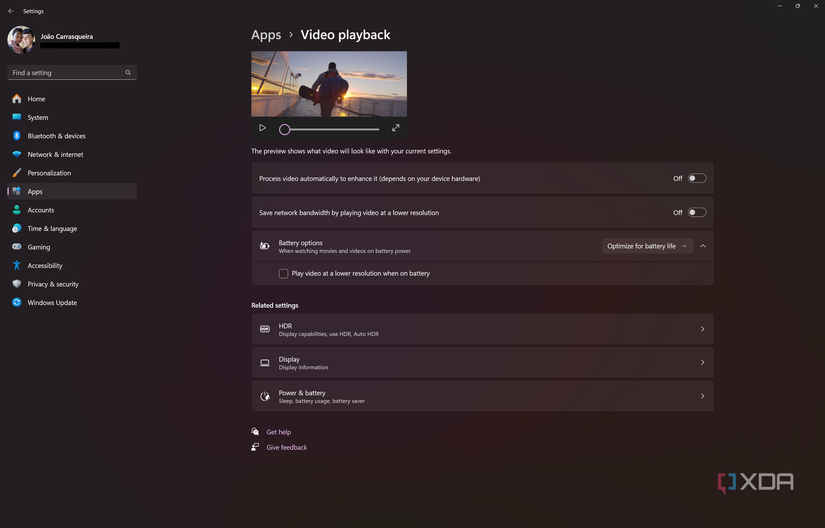Open Home in the sidebar

pyautogui.click(x=36, y=99)
